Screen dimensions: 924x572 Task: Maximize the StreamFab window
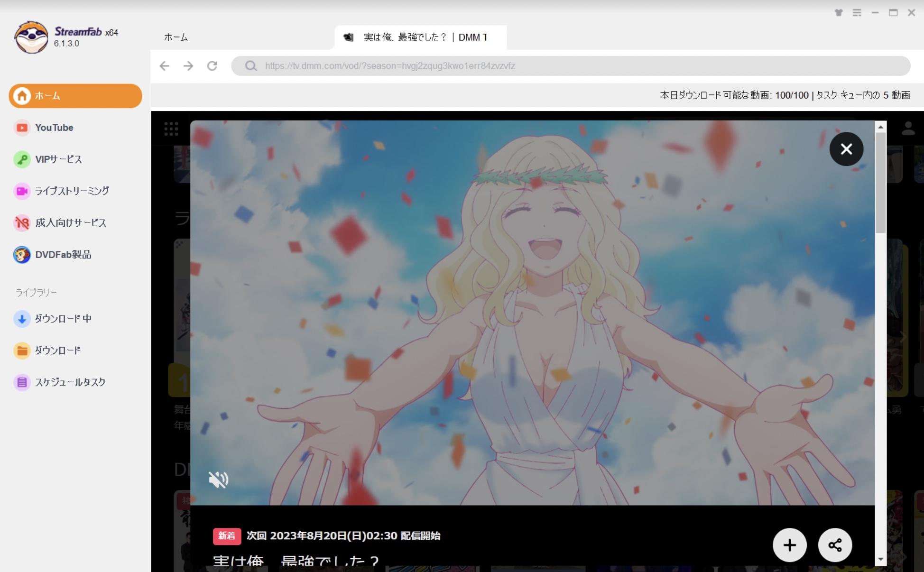click(893, 13)
